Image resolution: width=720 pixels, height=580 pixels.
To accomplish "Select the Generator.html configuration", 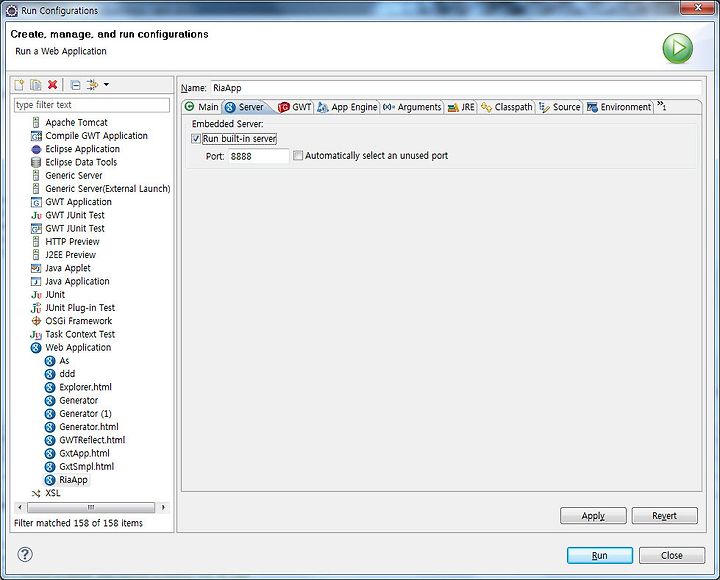I will [x=89, y=427].
